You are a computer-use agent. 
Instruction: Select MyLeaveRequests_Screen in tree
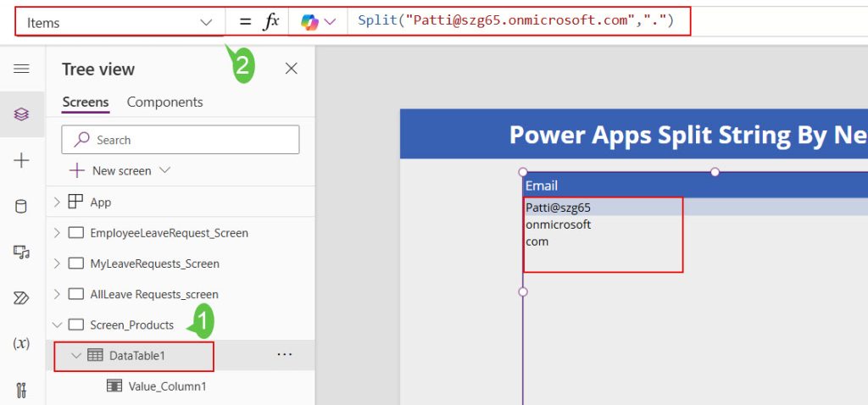click(154, 264)
